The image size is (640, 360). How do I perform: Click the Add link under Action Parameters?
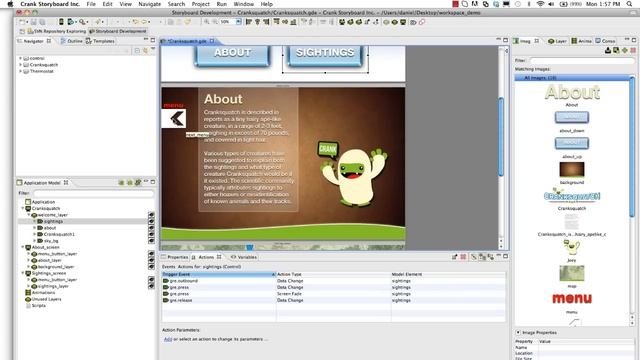coord(168,339)
